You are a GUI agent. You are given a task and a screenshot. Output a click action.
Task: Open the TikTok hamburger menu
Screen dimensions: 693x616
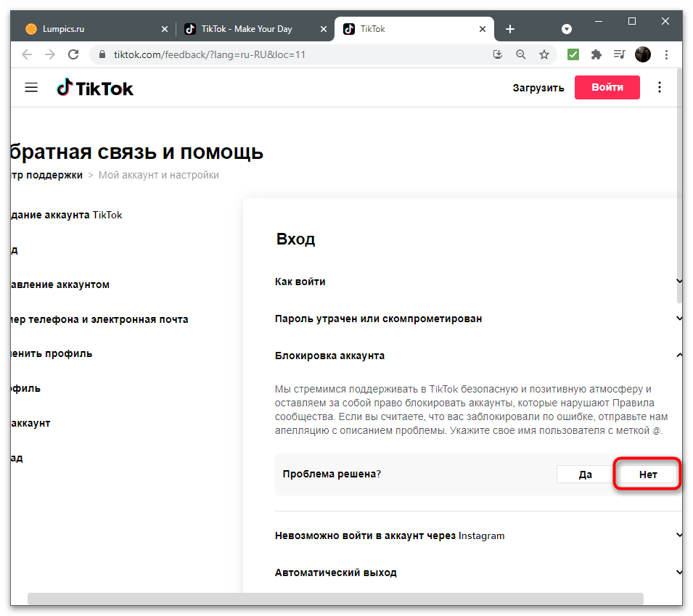[x=31, y=88]
